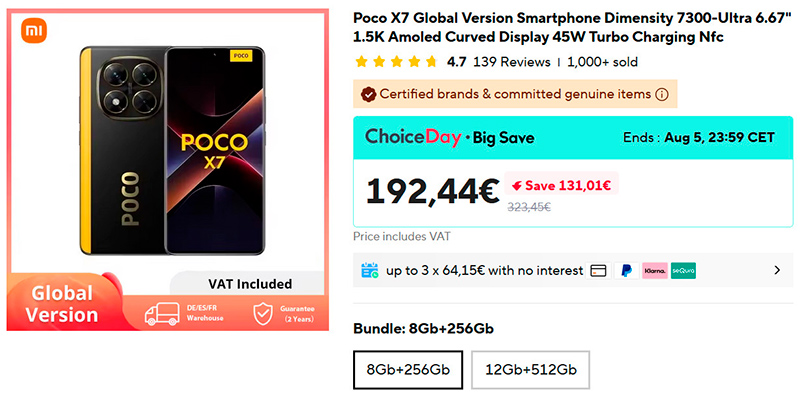The image size is (800, 398).
Task: Click the certified badge checkmark icon
Action: 367,94
